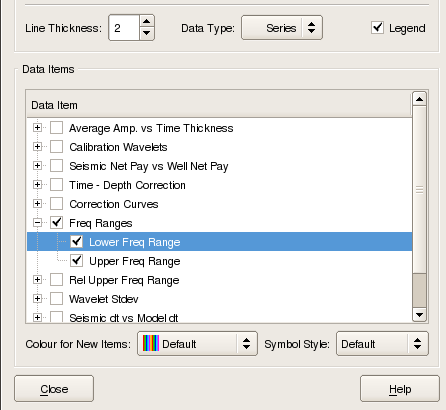446x410 pixels.
Task: Expand the Time - Depth Correction node
Action: point(37,185)
